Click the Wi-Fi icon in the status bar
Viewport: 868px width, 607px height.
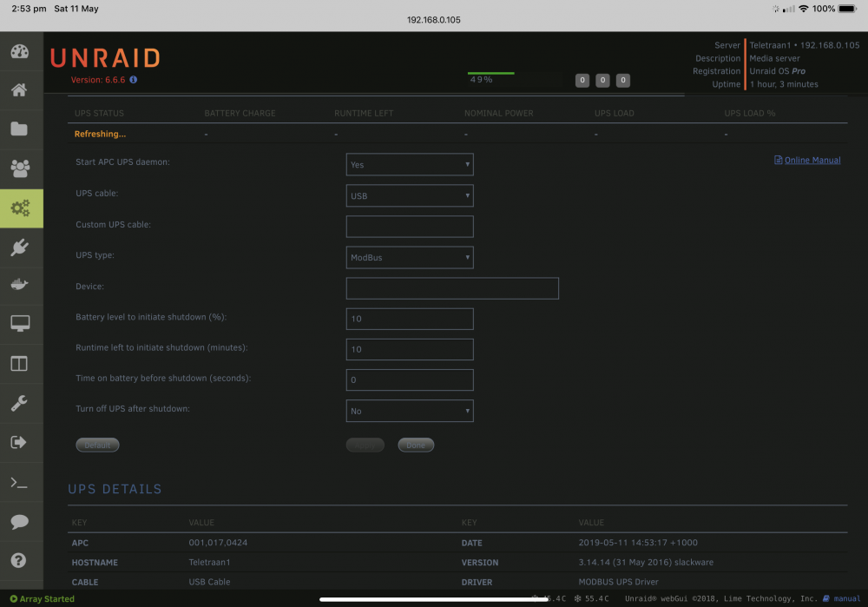(x=804, y=9)
